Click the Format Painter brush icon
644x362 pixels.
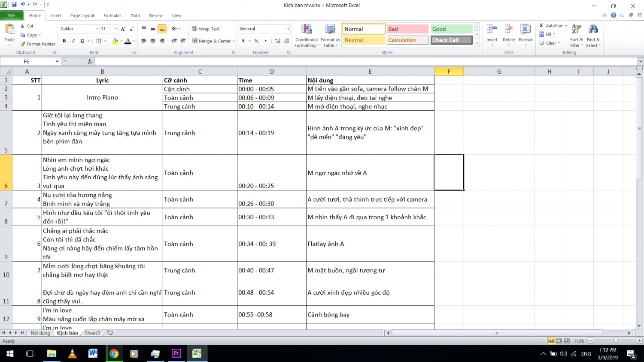click(x=22, y=44)
